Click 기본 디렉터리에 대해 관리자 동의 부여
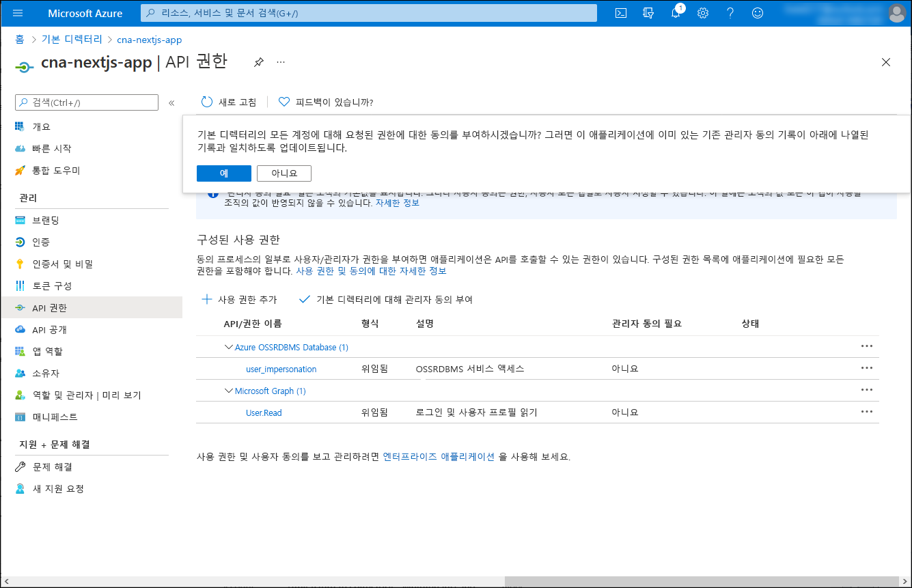Screen dimensions: 912x588 (386, 299)
